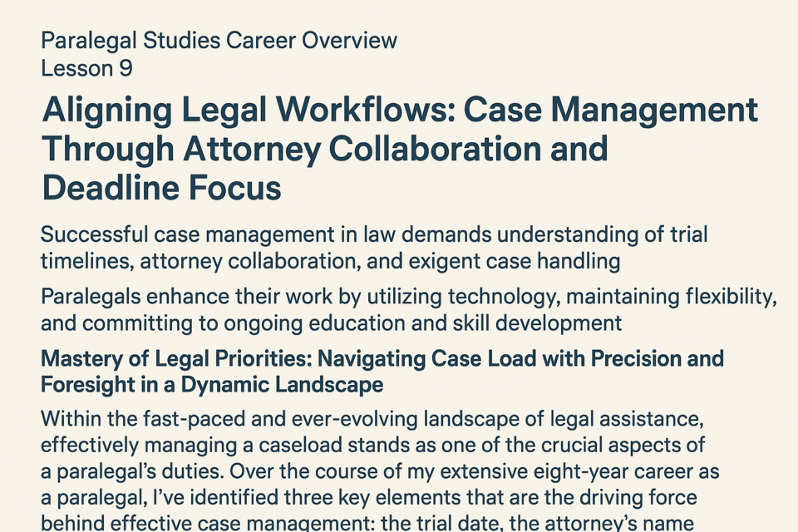This screenshot has height=532, width=798.
Task: Click the line 'timelines, attorney collaboration, and exigent'
Action: point(330,261)
